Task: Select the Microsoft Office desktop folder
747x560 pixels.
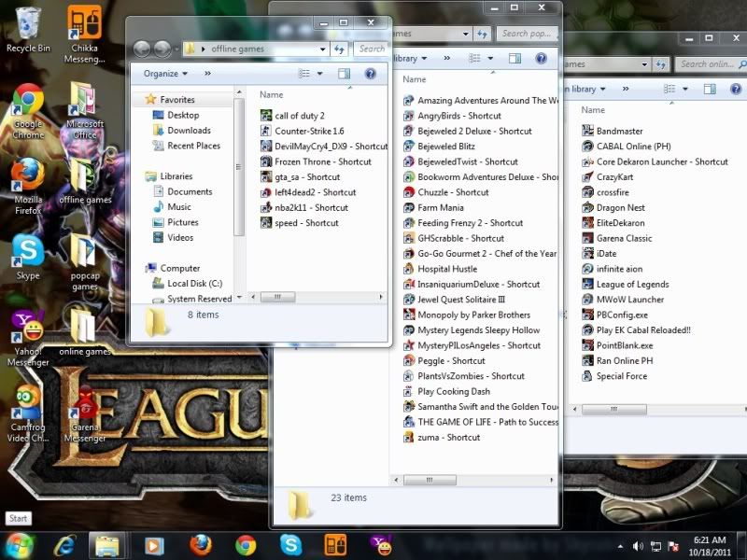Action: click(84, 110)
